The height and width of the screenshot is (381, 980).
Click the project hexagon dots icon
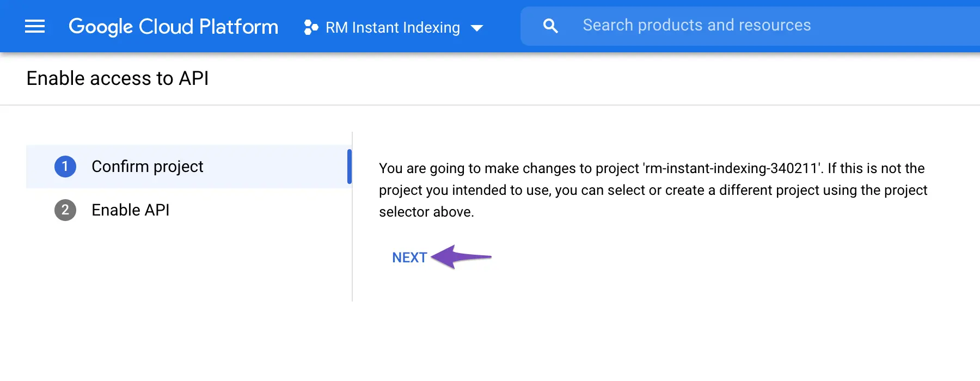[311, 27]
